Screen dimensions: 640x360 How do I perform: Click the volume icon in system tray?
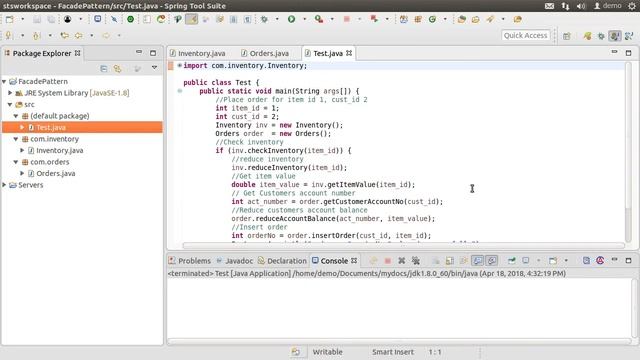coord(581,6)
